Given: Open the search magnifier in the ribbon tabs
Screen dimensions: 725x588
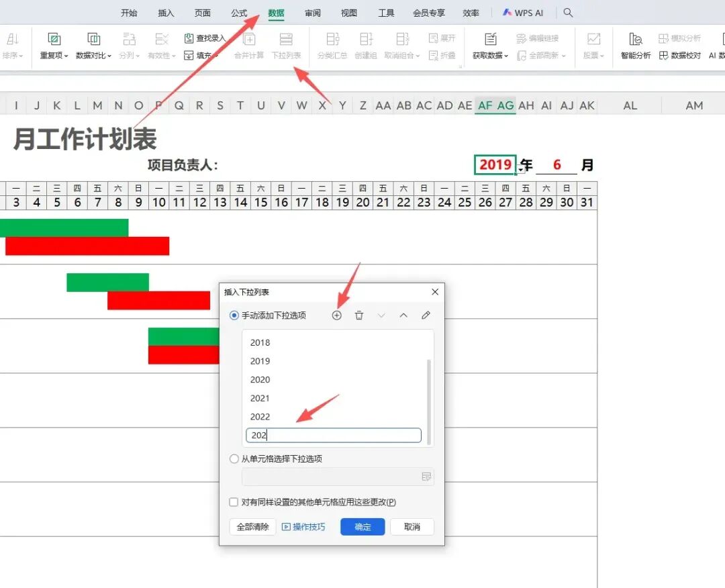Looking at the screenshot, I should (x=569, y=13).
